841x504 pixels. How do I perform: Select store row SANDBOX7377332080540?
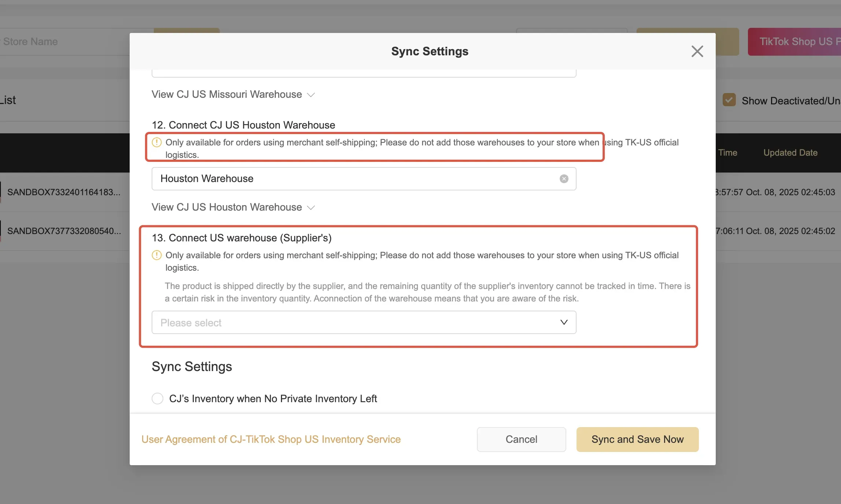[64, 231]
